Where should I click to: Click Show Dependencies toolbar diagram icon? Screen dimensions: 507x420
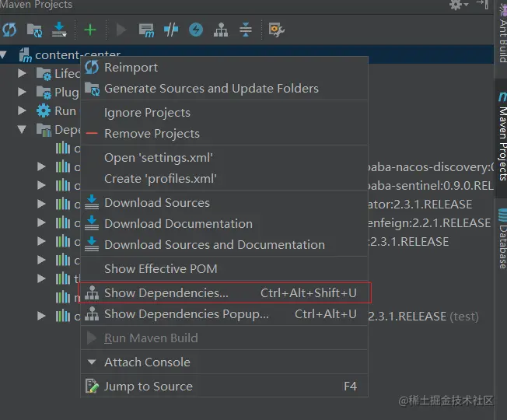pyautogui.click(x=221, y=30)
